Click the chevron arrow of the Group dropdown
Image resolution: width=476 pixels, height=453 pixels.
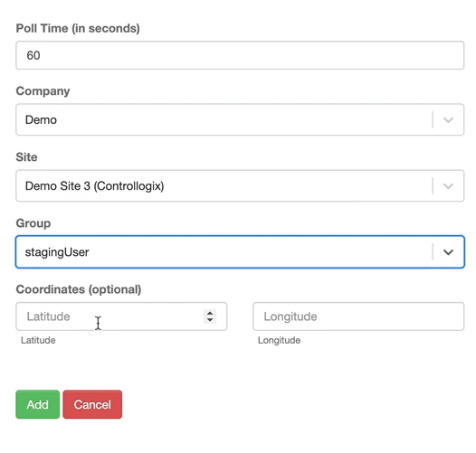point(448,252)
